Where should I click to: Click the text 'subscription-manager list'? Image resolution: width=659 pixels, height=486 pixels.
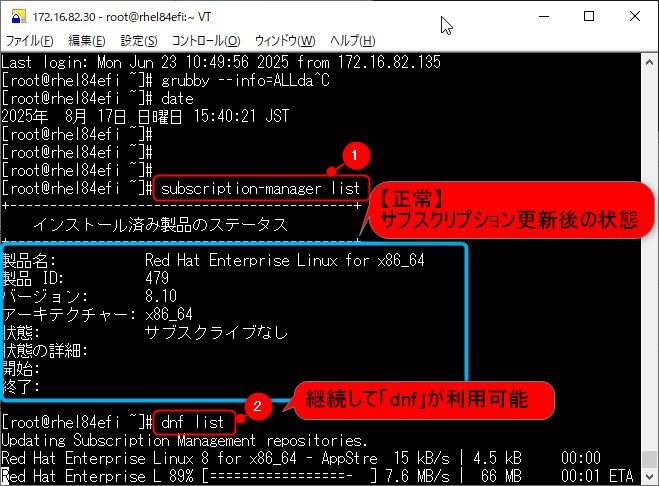[261, 188]
